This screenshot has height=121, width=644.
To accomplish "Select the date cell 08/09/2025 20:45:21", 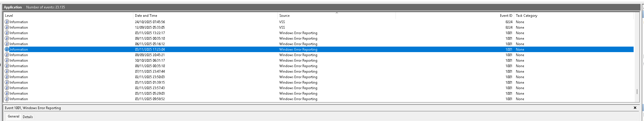I will point(150,55).
